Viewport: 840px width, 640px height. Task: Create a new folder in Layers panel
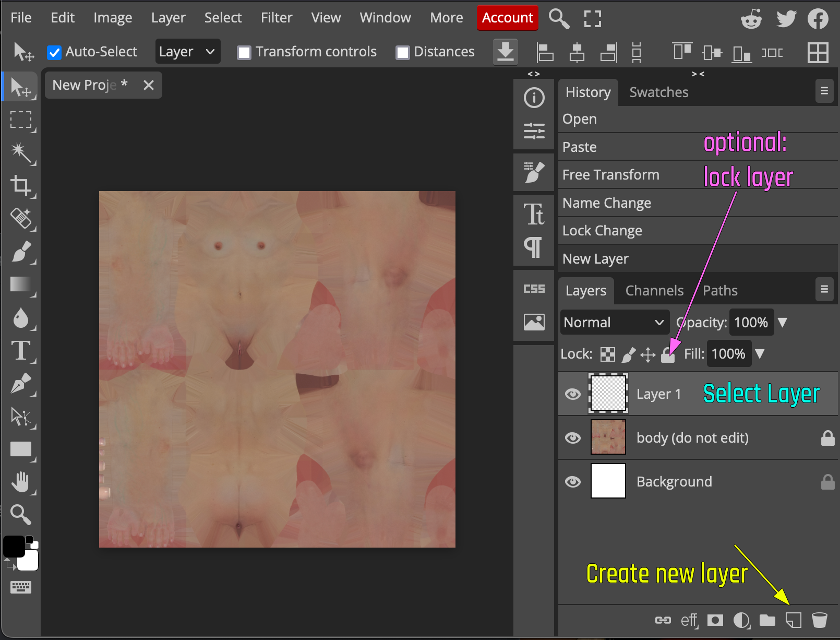767,620
